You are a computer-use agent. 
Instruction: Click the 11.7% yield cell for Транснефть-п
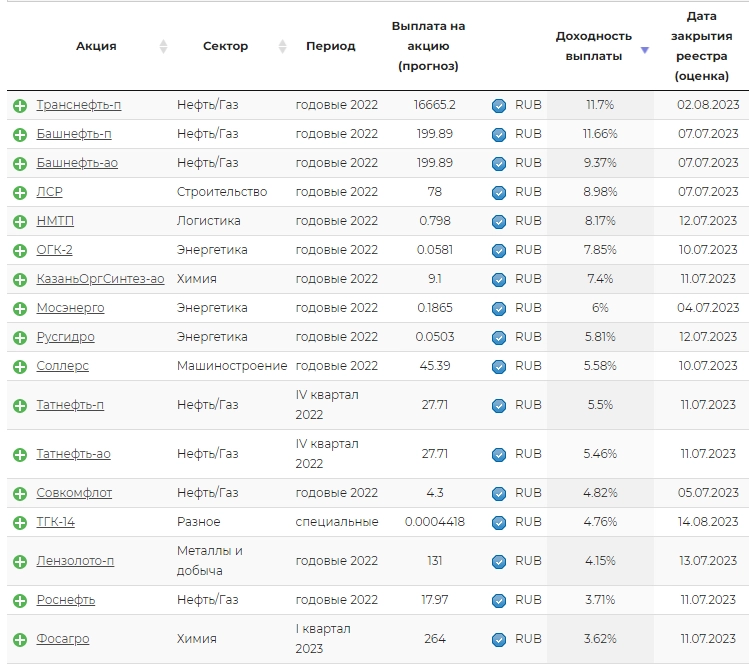tap(600, 105)
